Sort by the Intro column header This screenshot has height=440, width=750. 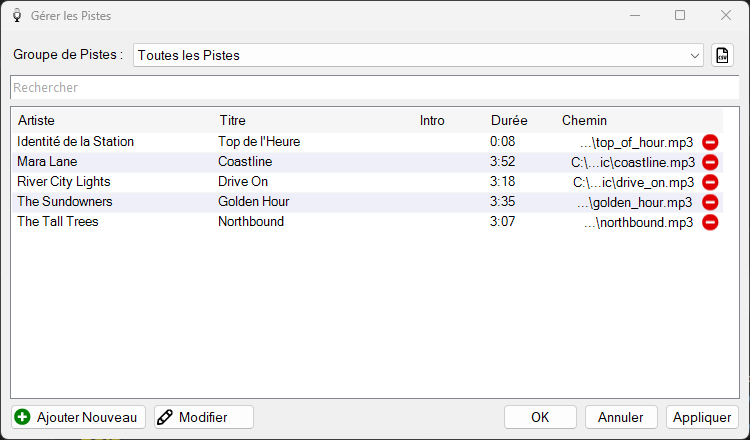coord(432,121)
